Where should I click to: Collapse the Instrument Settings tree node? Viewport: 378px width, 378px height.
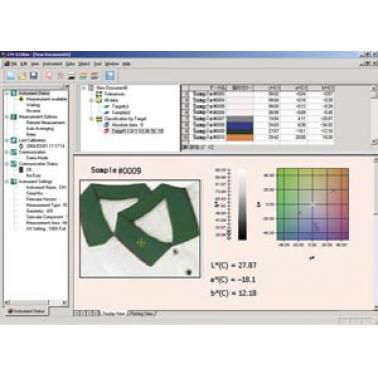tap(7, 182)
